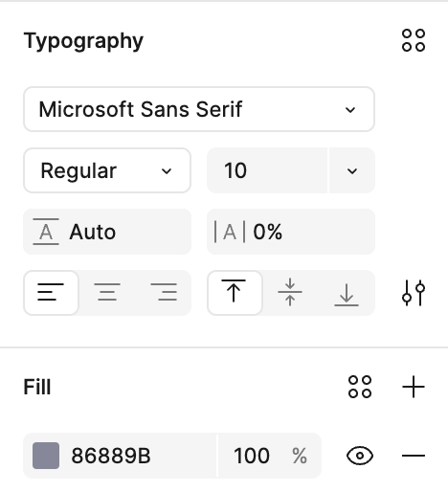Open advanced type settings sliders icon

pyautogui.click(x=414, y=293)
